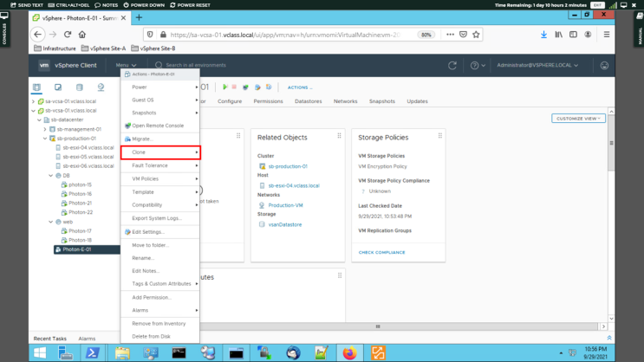
Task: Open the Power submenu
Action: [160, 87]
